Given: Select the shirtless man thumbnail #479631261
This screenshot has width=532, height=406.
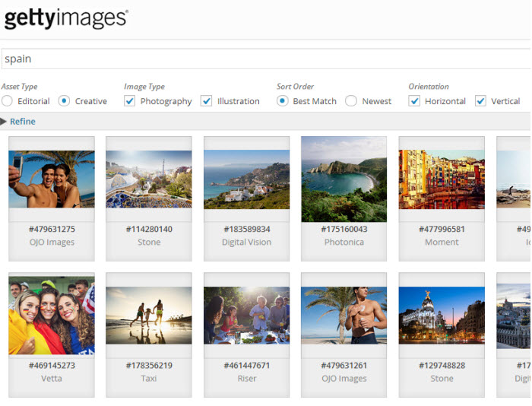Looking at the screenshot, I should 344,316.
